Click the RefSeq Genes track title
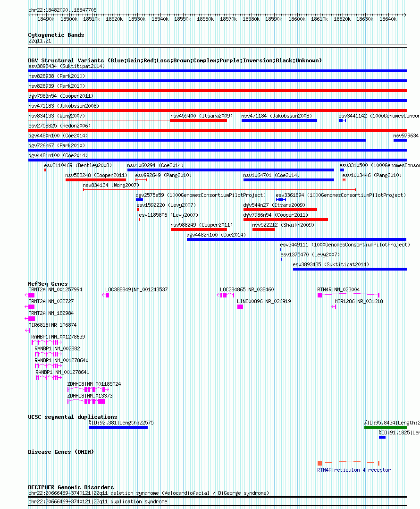420x509 pixels. point(48,284)
